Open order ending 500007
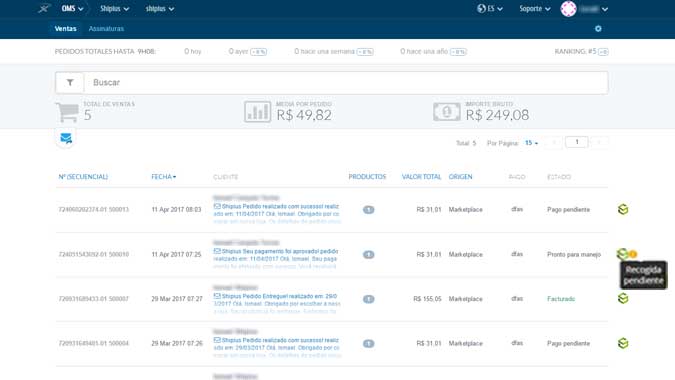This screenshot has height=380, width=675. coord(93,299)
